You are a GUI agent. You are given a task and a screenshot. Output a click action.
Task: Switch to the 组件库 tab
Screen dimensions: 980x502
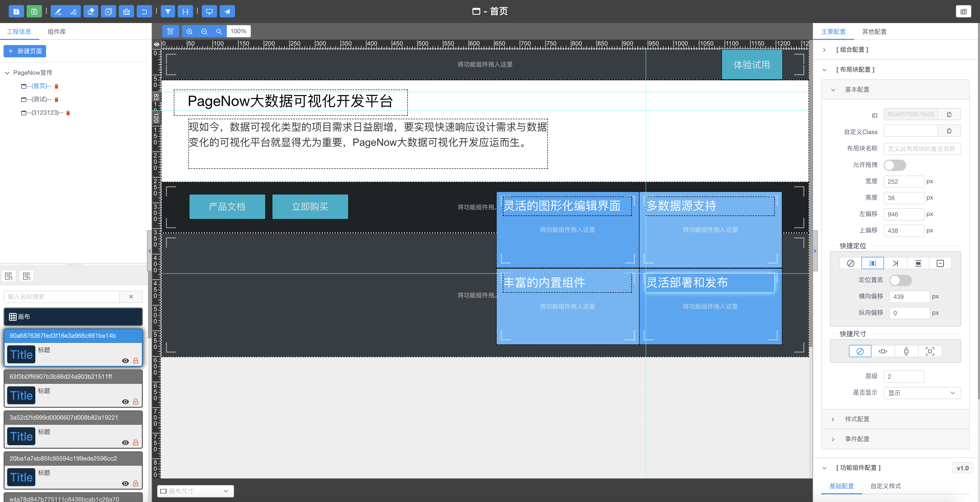57,31
